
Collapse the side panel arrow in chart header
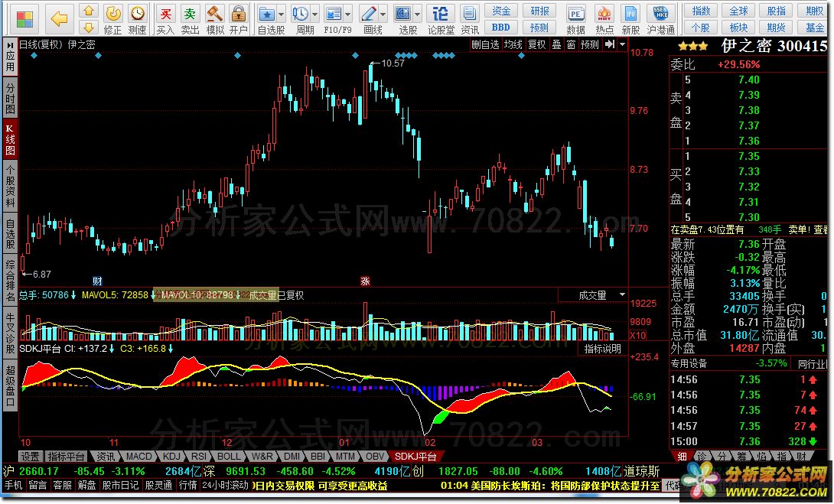(610, 44)
